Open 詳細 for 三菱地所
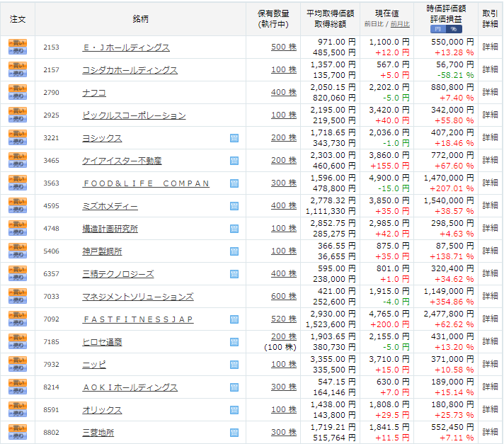This screenshot has height=444, width=504. pyautogui.click(x=490, y=432)
